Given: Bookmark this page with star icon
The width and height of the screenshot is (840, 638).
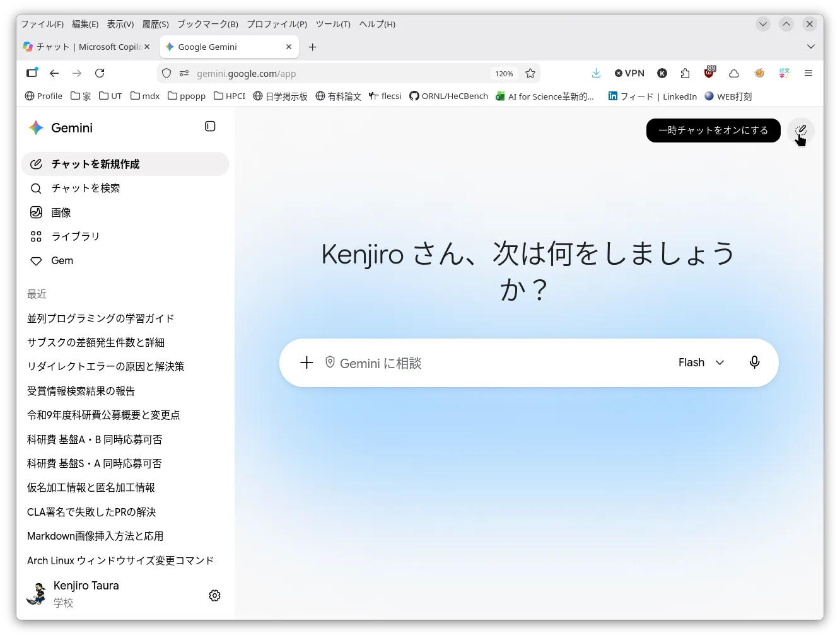Looking at the screenshot, I should pyautogui.click(x=530, y=73).
